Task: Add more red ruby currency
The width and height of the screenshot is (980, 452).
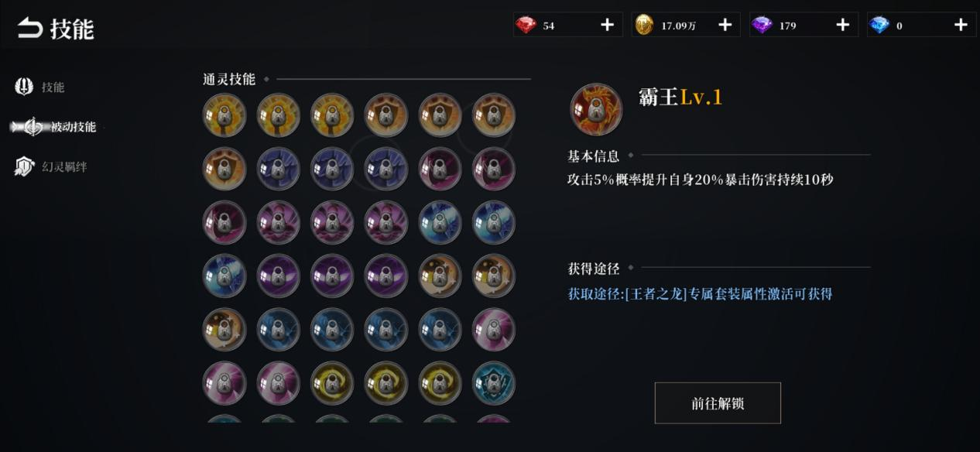Action: pyautogui.click(x=607, y=26)
